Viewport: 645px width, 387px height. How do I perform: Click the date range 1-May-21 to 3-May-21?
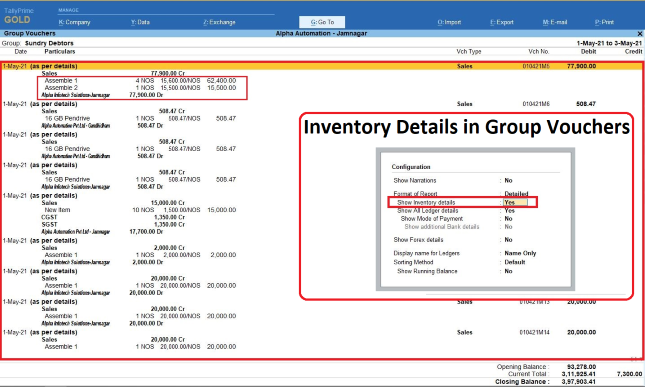click(x=609, y=43)
